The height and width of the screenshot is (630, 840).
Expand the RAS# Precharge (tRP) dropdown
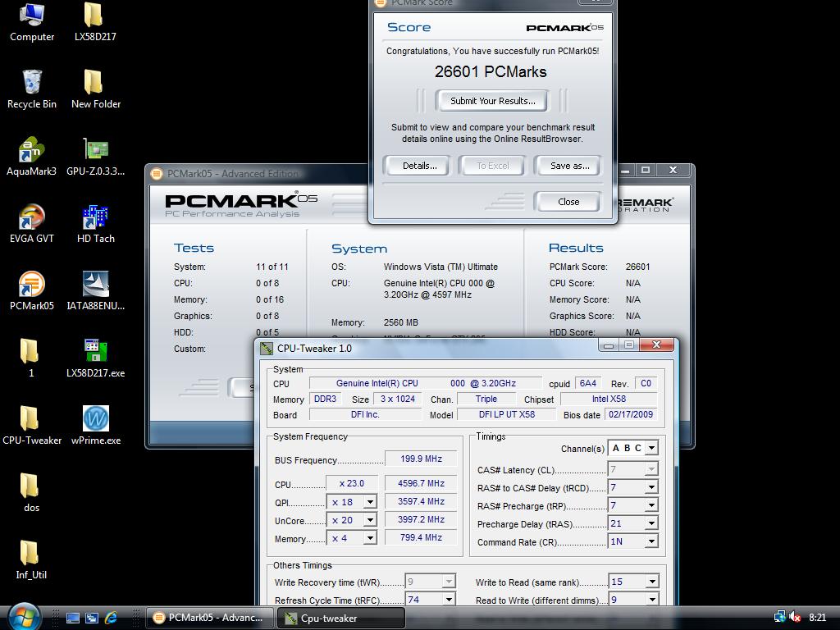tap(651, 505)
